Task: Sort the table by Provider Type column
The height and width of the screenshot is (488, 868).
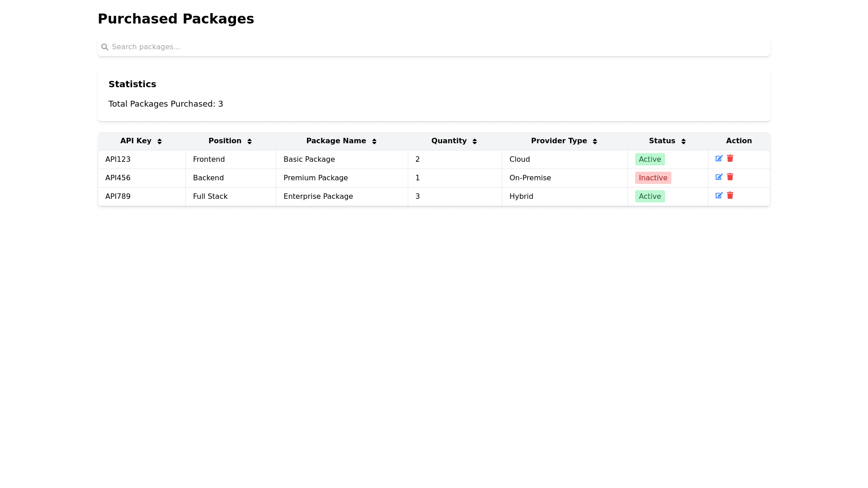Action: (595, 141)
